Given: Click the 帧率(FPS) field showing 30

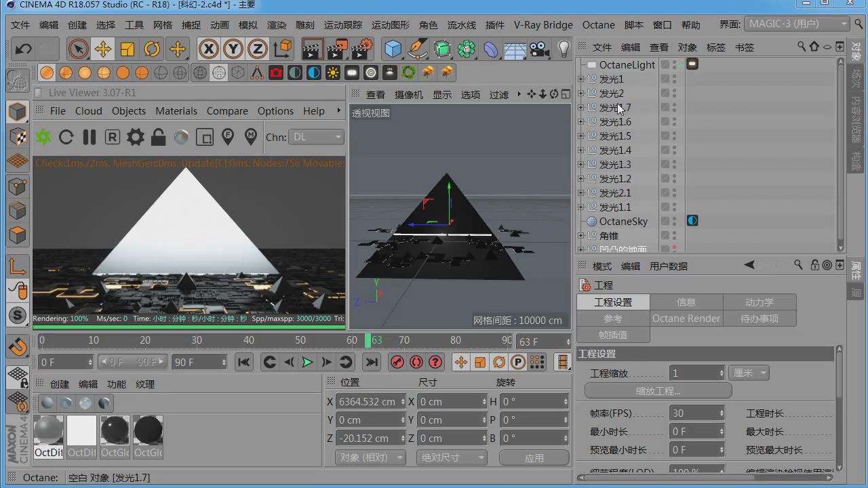Looking at the screenshot, I should pos(698,413).
